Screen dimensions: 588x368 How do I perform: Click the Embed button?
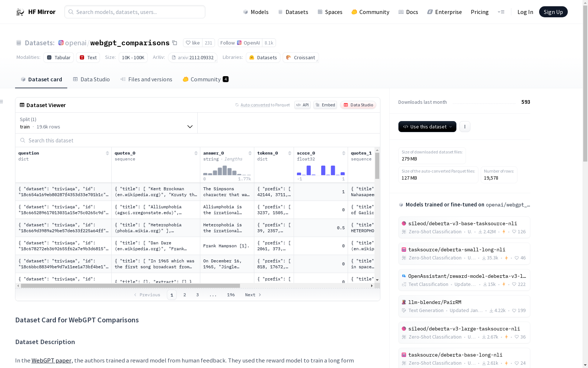click(325, 105)
